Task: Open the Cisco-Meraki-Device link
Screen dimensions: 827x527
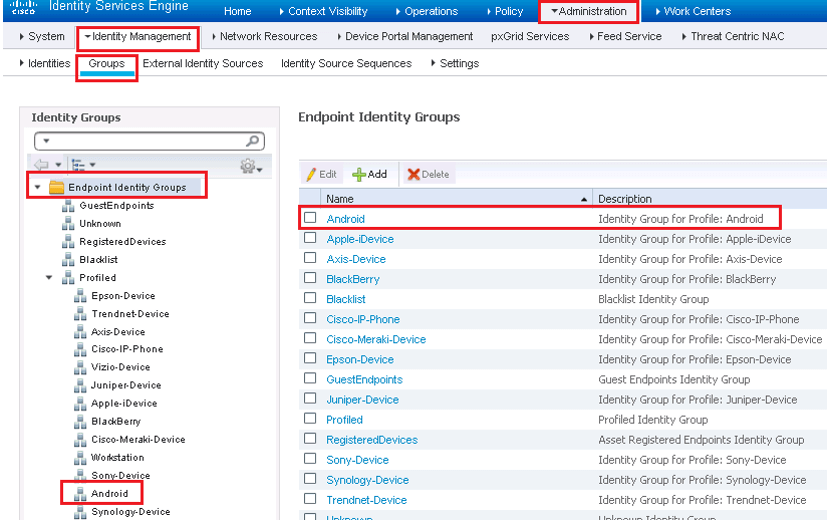Action: point(376,339)
